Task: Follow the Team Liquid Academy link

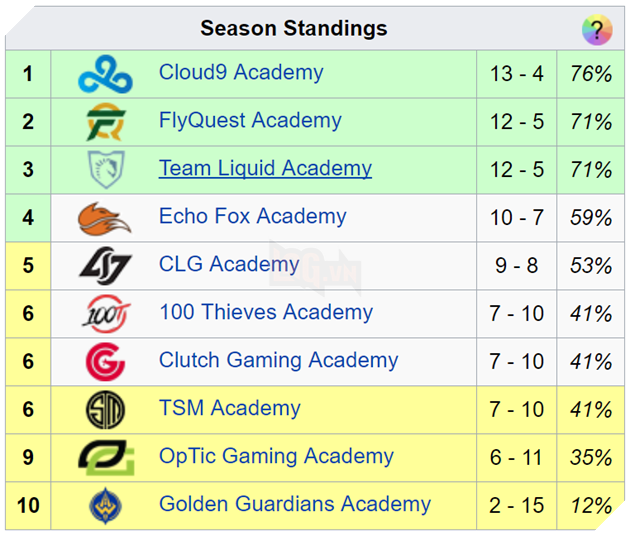Action: 265,169
